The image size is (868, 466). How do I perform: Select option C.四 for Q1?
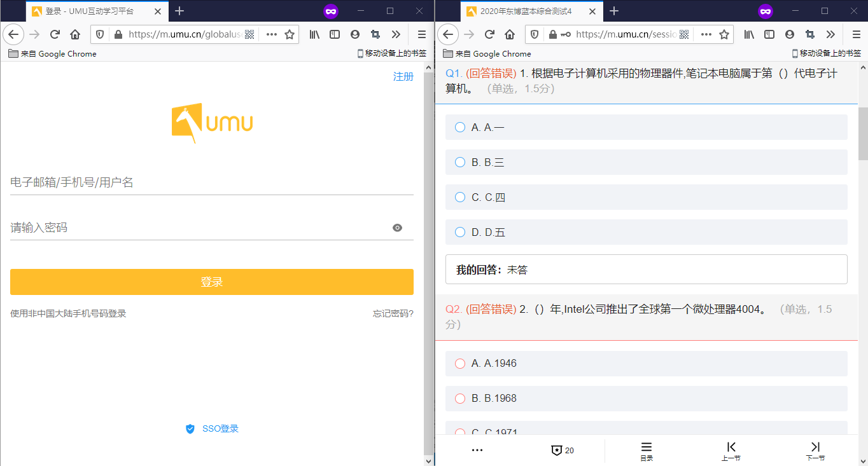[647, 197]
